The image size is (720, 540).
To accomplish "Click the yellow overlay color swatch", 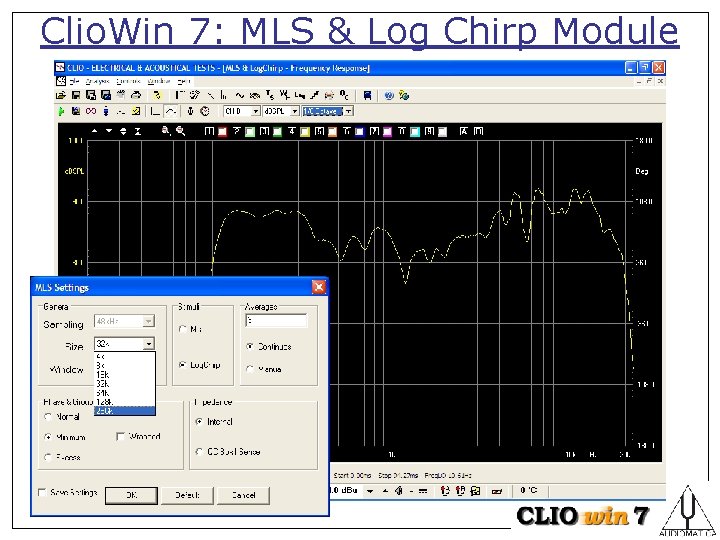I will coord(305,132).
